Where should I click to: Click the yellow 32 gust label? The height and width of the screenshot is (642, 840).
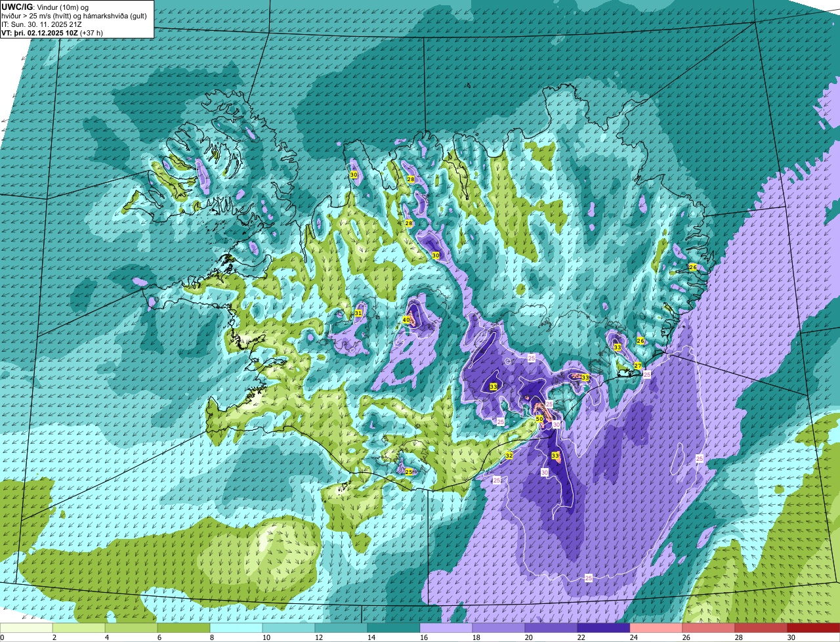click(509, 456)
